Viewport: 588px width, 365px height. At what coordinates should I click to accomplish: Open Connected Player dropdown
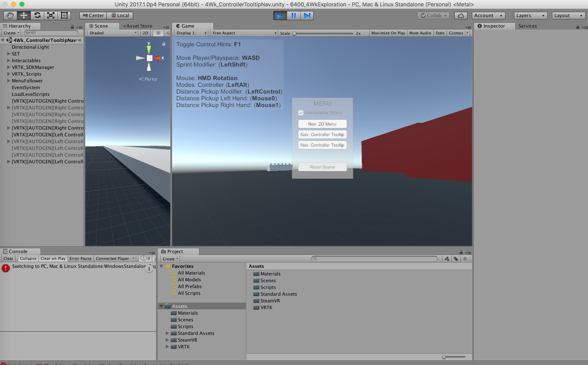115,258
